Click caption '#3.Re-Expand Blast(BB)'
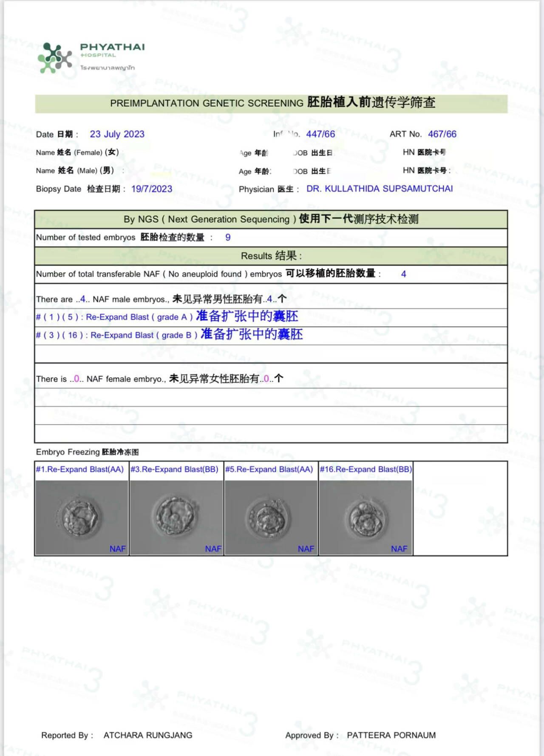Screen dimensions: 544x756 point(174,470)
